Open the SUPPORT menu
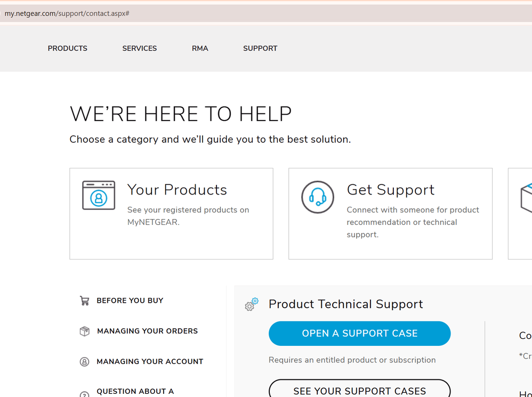The height and width of the screenshot is (397, 532). pos(260,48)
